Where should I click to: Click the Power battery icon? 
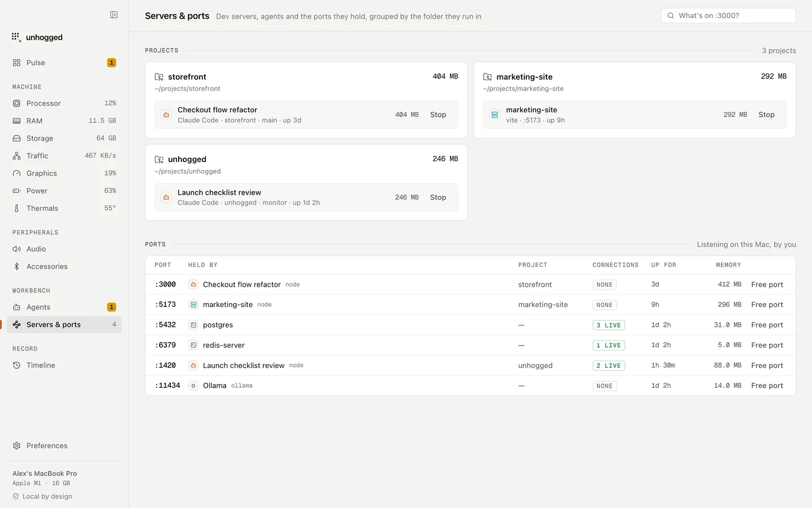(17, 191)
